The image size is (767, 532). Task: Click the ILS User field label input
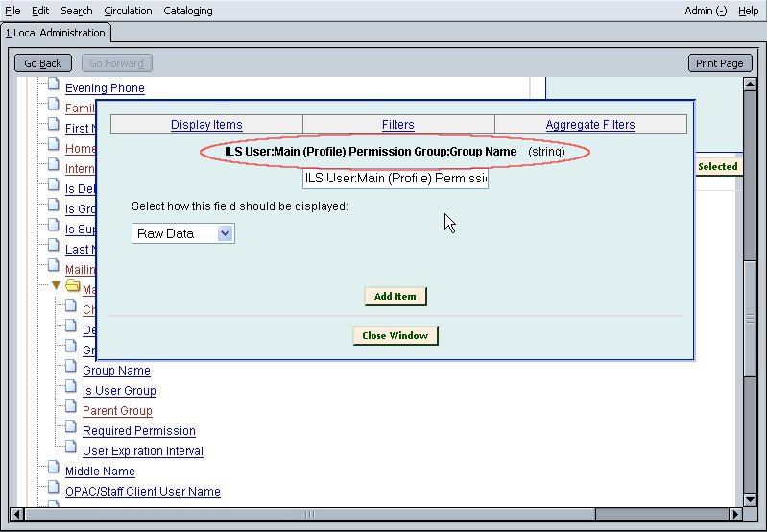pos(395,179)
